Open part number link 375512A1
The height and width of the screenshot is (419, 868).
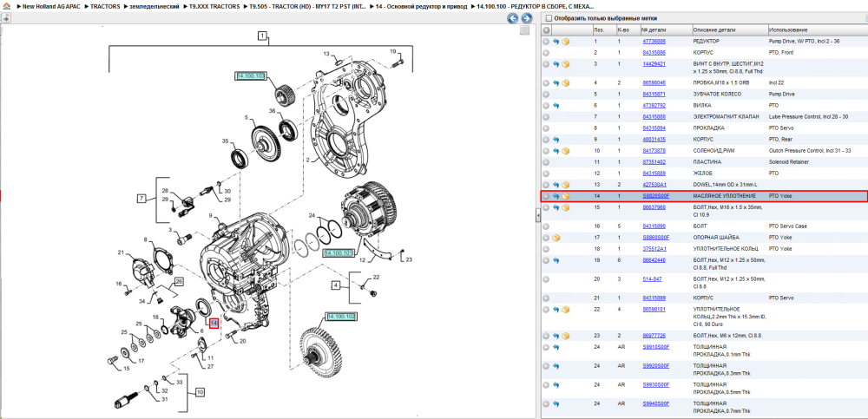654,248
